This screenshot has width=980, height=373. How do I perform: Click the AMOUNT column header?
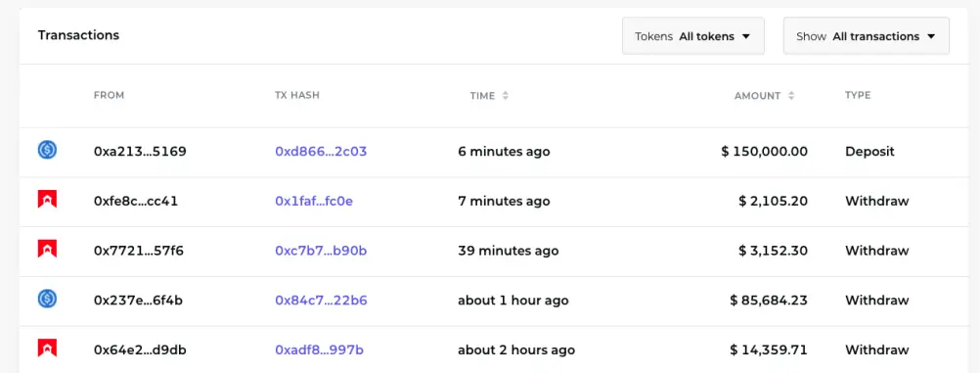758,96
